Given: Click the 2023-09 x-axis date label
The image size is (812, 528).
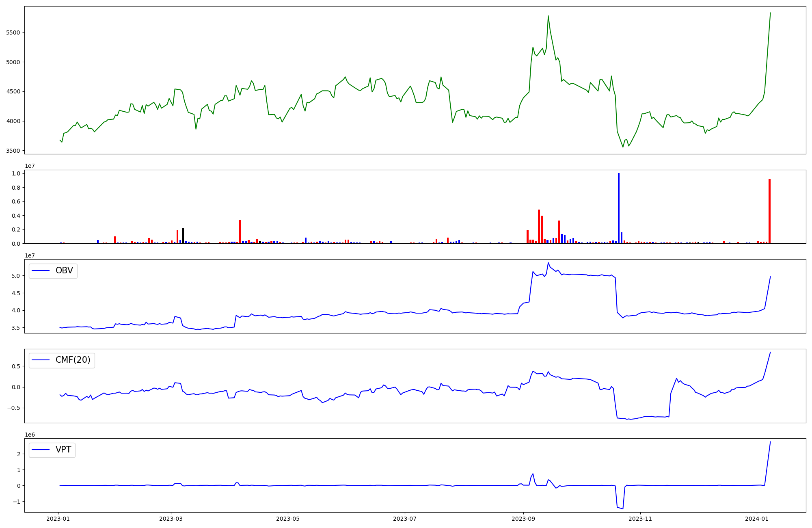Looking at the screenshot, I should (523, 519).
